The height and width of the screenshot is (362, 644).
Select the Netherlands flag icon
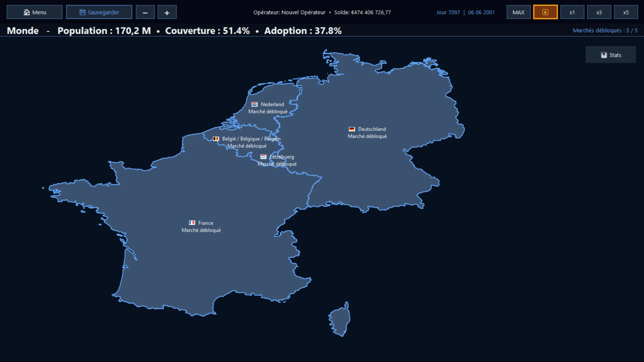[255, 104]
